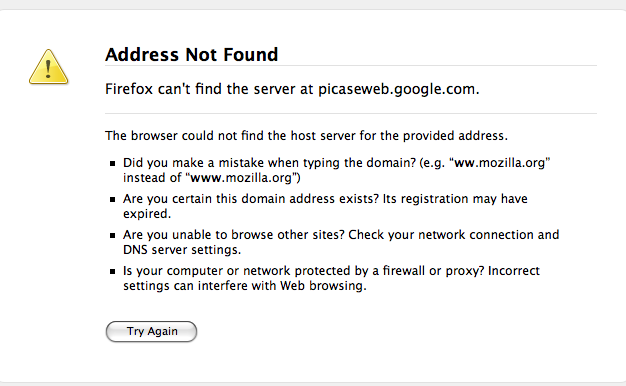Image resolution: width=626 pixels, height=386 pixels.
Task: Click the bold "www.mozilla.org" corrected example
Action: coord(241,178)
